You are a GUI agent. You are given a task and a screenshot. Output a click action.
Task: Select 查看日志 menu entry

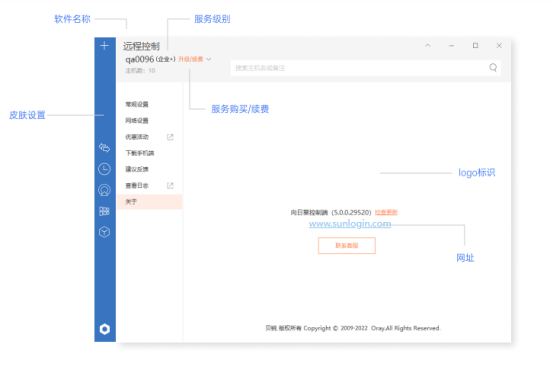[137, 185]
